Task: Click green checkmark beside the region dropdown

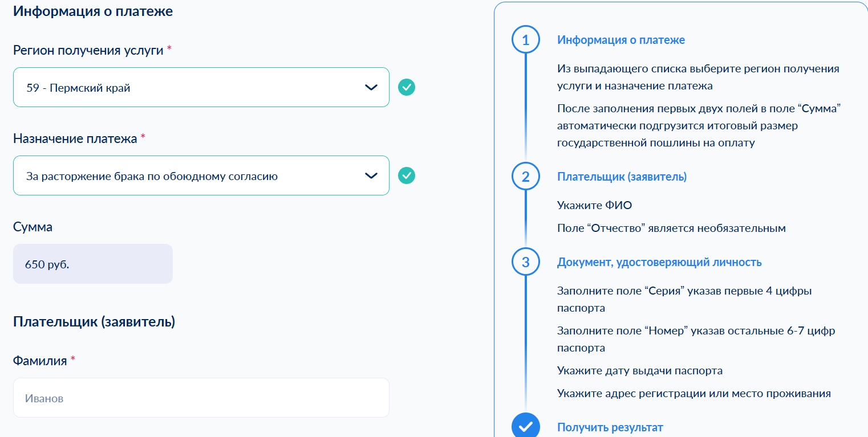Action: [406, 87]
